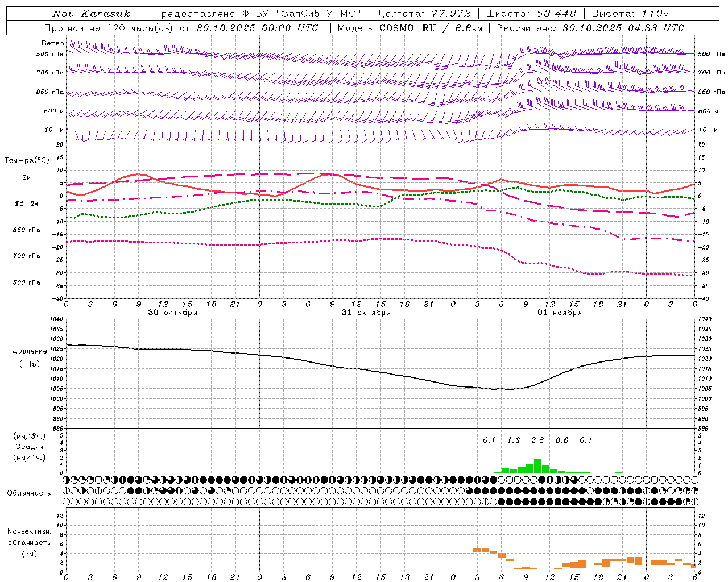Click the '(мм/3ч.)' precipitation unit label
The height and width of the screenshot is (582, 728).
(x=30, y=436)
